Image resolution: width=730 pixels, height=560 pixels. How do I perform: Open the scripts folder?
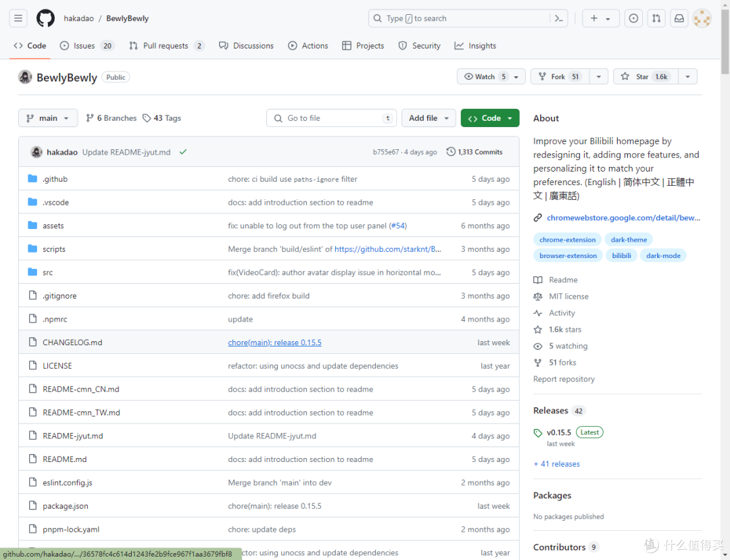pos(54,249)
